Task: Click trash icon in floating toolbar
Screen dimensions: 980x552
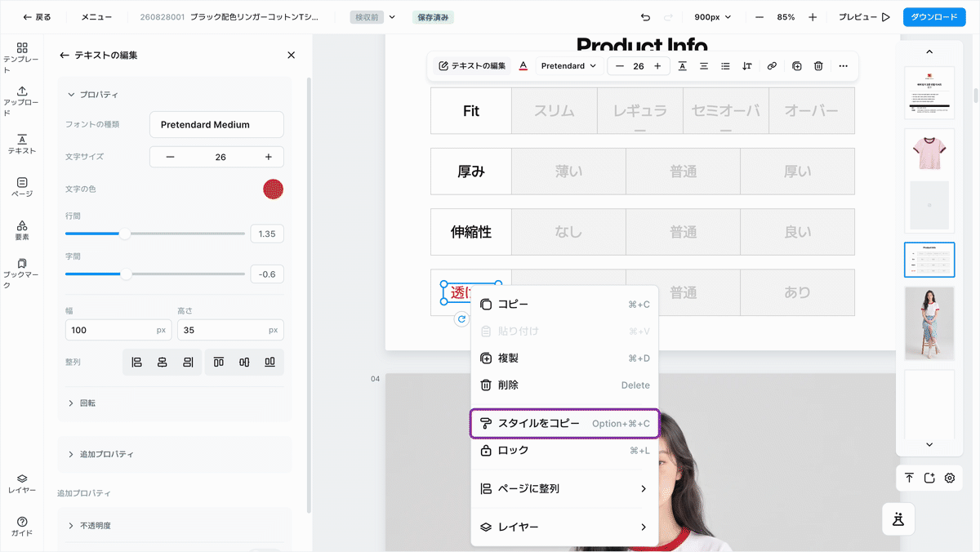Action: point(818,66)
